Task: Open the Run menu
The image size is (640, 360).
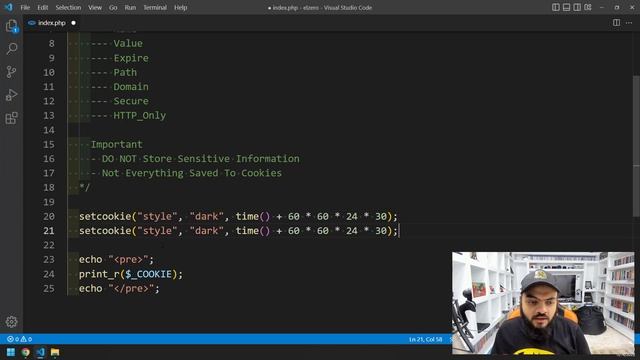Action: pos(130,7)
